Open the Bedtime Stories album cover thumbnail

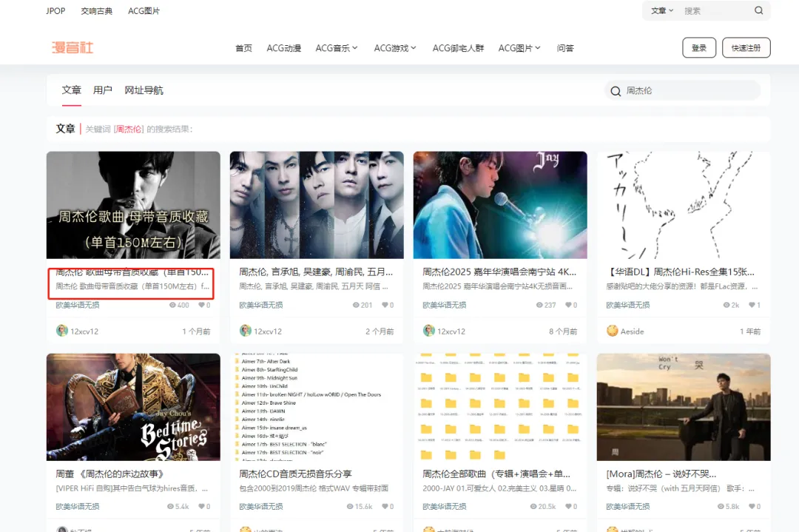tap(133, 407)
